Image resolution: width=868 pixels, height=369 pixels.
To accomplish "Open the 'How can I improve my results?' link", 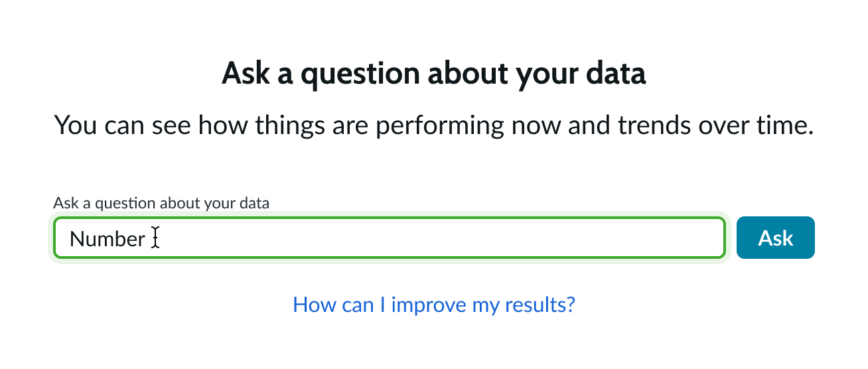I will tap(433, 305).
